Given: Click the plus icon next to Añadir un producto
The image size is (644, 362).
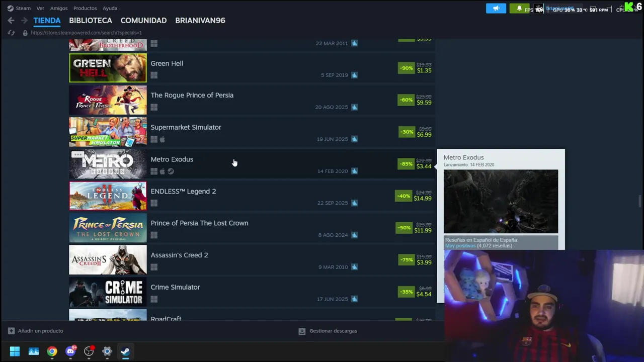Looking at the screenshot, I should (x=11, y=331).
